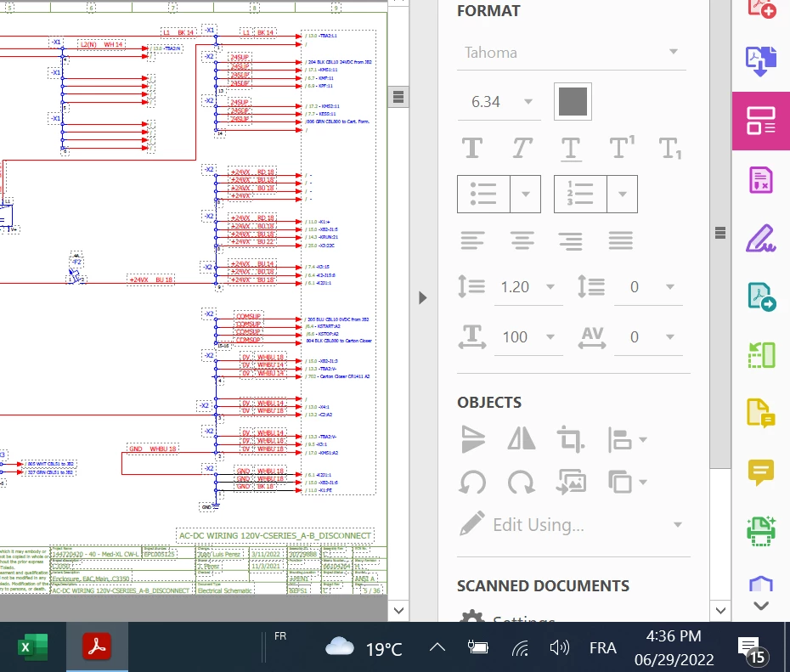Open bulleted list style dropdown

point(526,194)
